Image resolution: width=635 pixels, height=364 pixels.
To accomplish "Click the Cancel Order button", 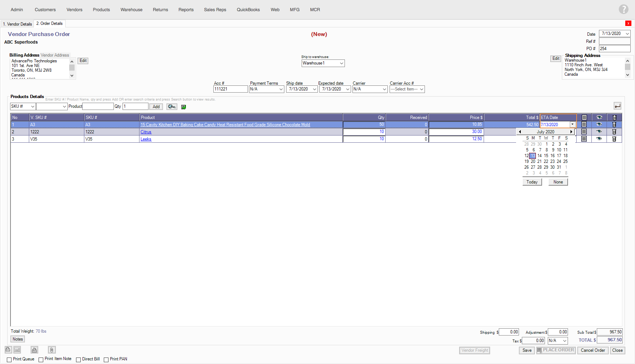I will point(592,350).
